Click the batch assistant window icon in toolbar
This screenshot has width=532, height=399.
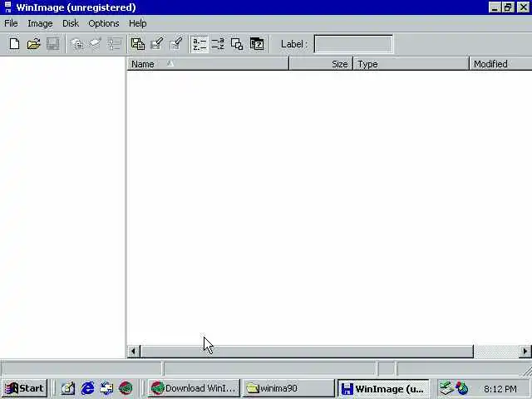[257, 44]
